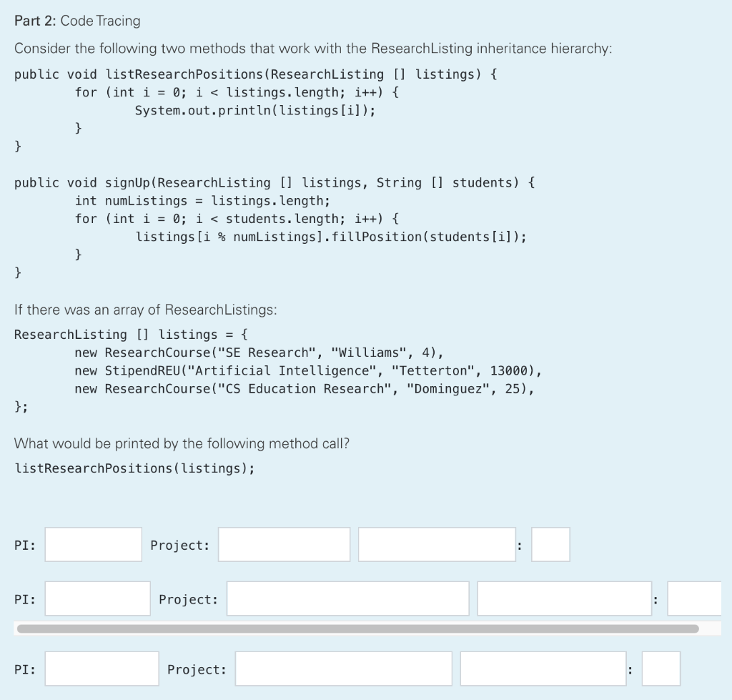Click the horizontal scrollbar below the second row
The width and height of the screenshot is (732, 700).
pos(357,628)
